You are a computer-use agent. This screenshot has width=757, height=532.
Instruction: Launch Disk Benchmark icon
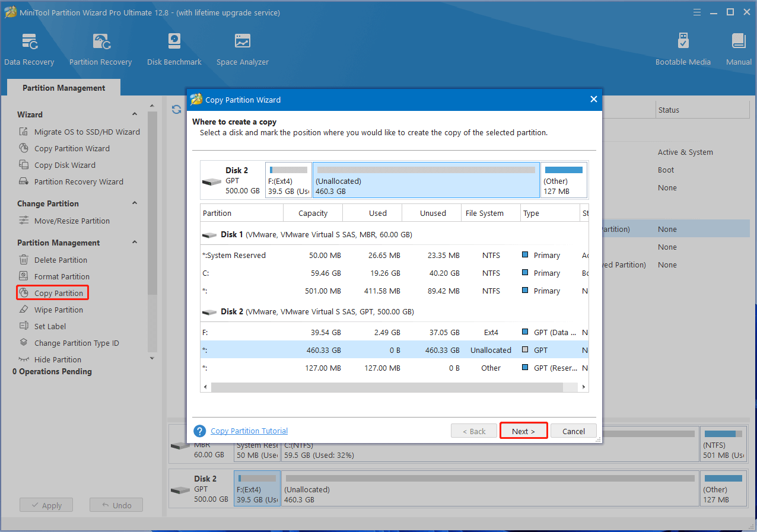174,42
